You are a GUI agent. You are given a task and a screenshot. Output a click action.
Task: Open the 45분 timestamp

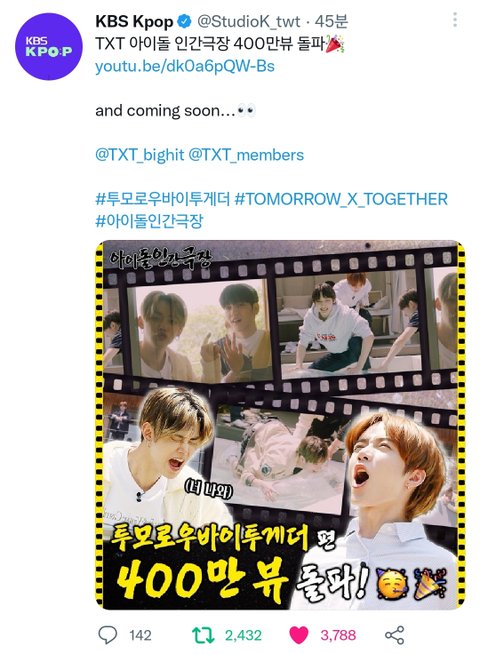[x=331, y=21]
